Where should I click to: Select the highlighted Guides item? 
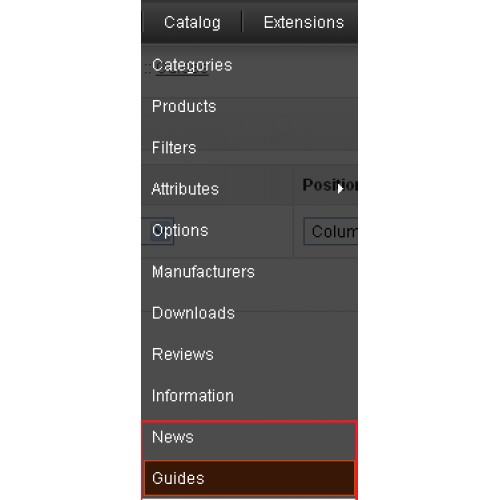249,478
